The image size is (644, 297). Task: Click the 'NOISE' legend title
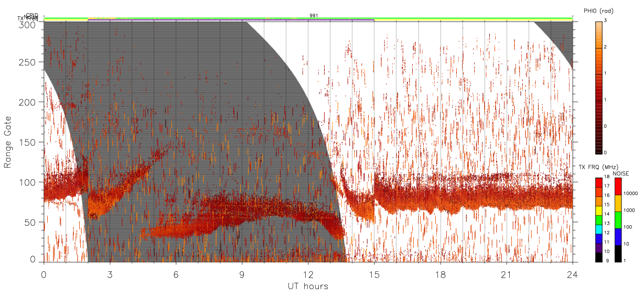621,173
